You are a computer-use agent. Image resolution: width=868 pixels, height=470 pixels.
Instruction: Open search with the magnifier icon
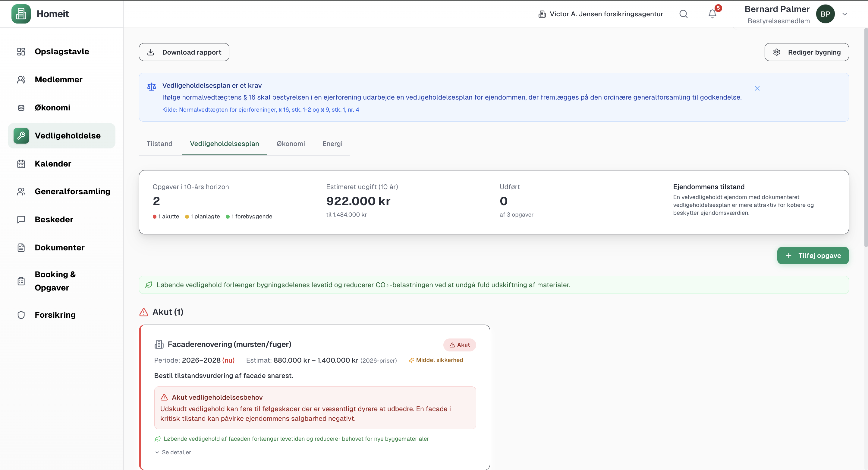tap(683, 14)
